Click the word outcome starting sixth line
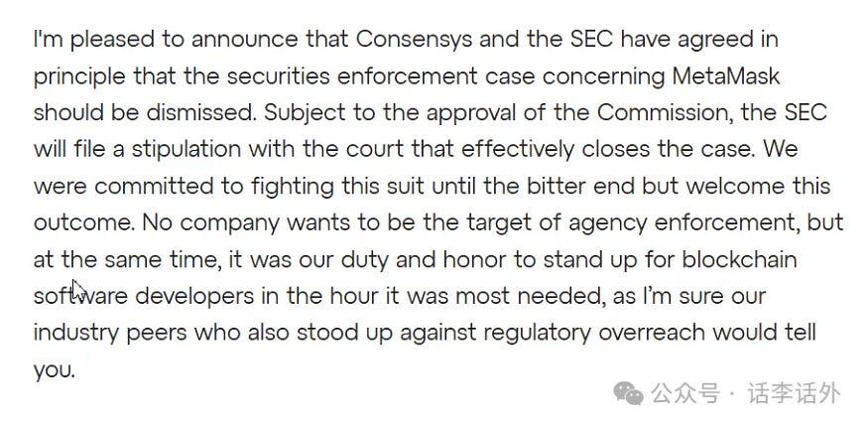Image resolution: width=868 pixels, height=427 pixels. [84, 222]
